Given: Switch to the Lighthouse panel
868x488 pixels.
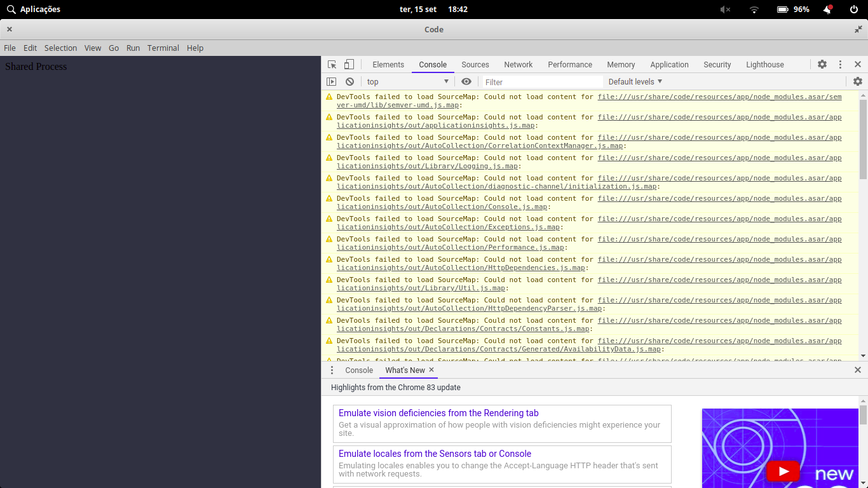Looking at the screenshot, I should pyautogui.click(x=764, y=64).
